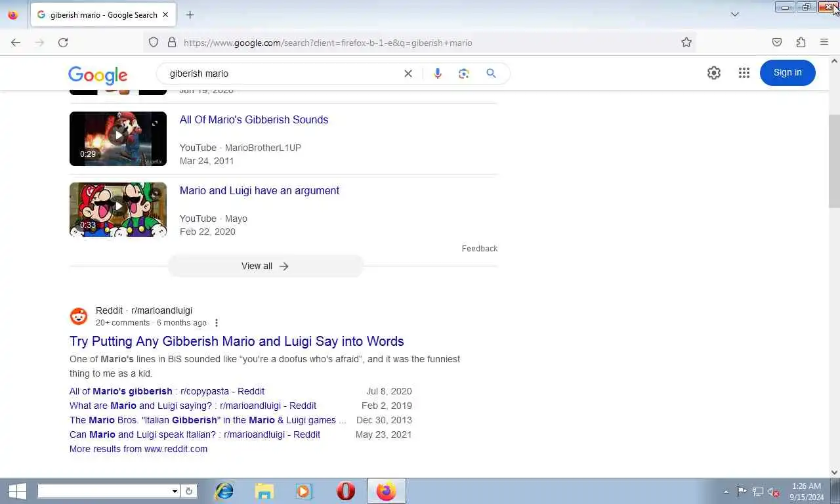Open the Windows Start button
The image size is (840, 504).
17,491
